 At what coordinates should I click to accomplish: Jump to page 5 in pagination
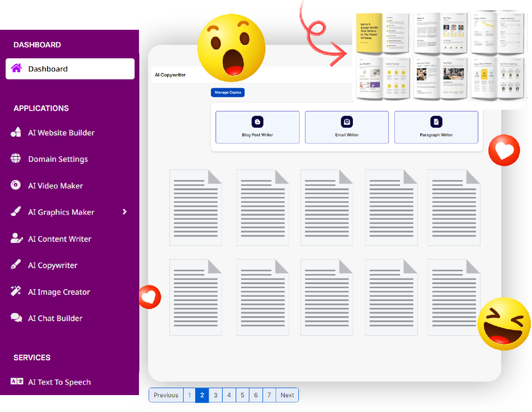[242, 395]
